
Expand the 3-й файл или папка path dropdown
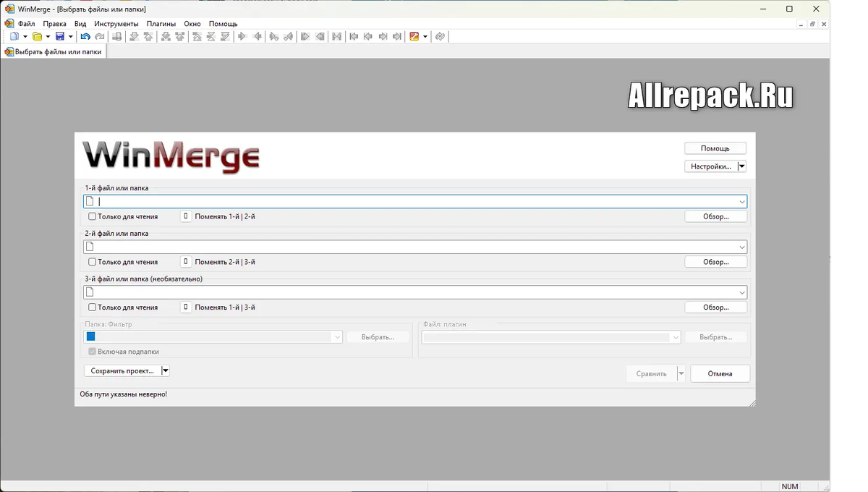pyautogui.click(x=742, y=292)
